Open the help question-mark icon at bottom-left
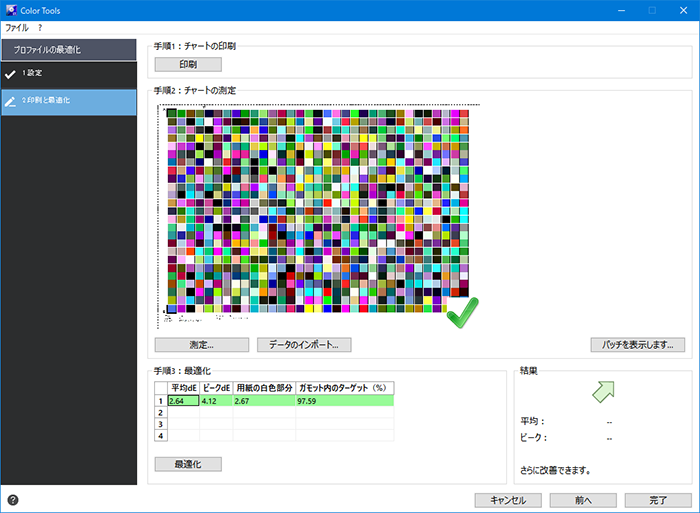The width and height of the screenshot is (700, 513). (13, 500)
